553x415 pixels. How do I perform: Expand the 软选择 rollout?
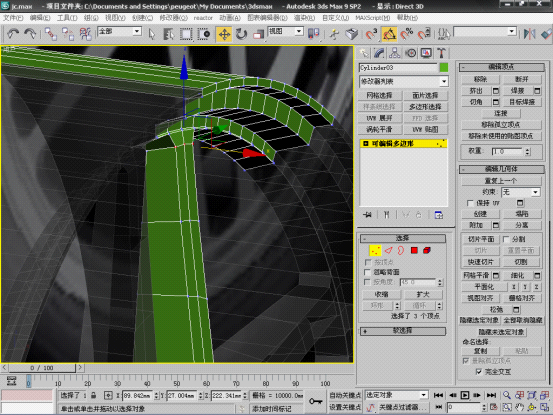pos(403,331)
